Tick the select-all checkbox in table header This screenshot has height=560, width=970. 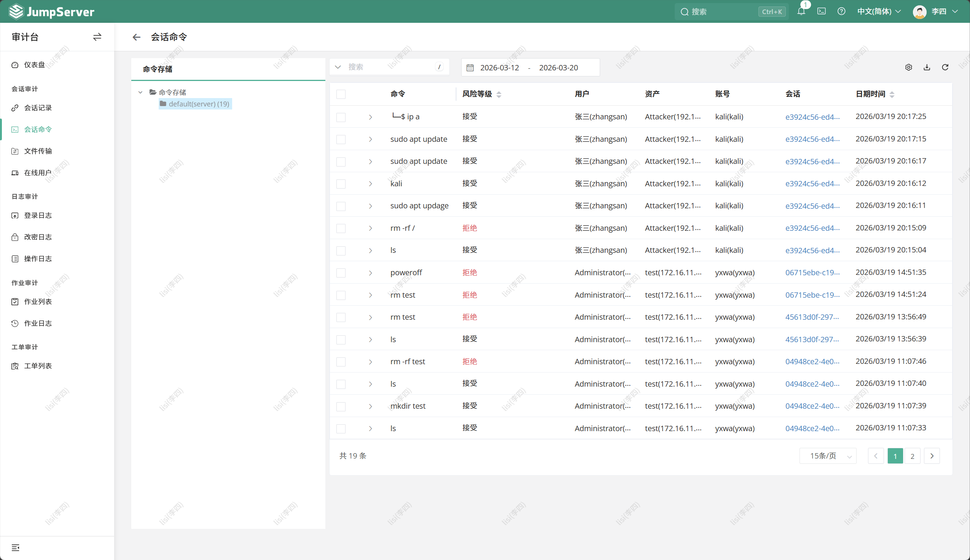point(341,94)
